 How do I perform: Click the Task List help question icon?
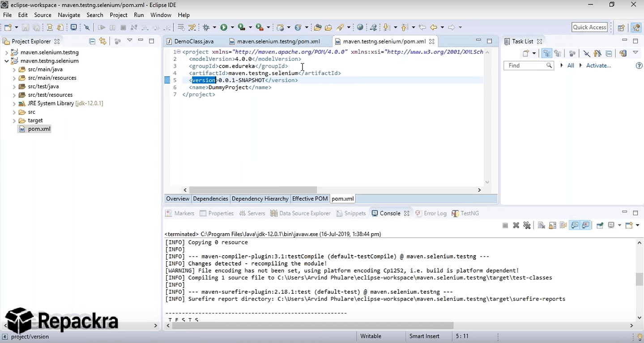tap(639, 66)
